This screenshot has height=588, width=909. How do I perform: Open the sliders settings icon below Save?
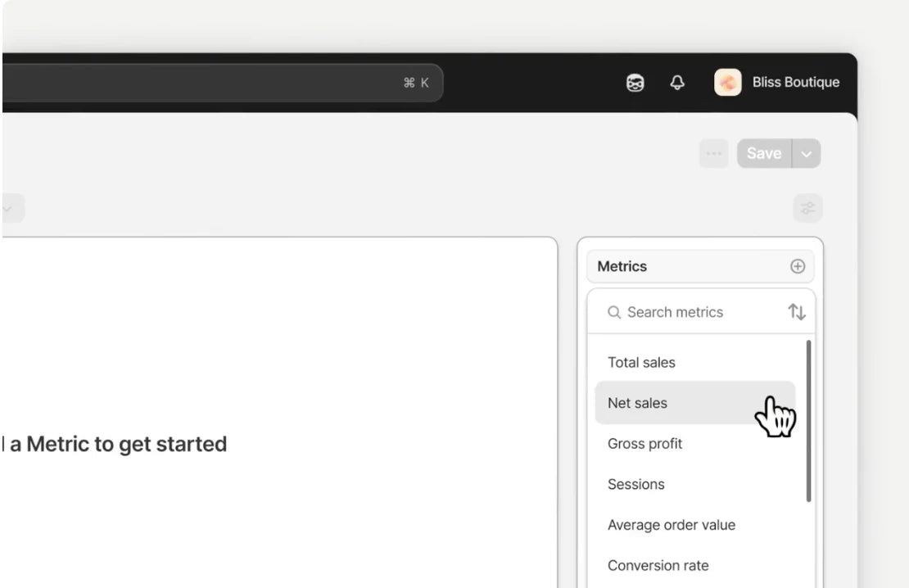click(808, 208)
